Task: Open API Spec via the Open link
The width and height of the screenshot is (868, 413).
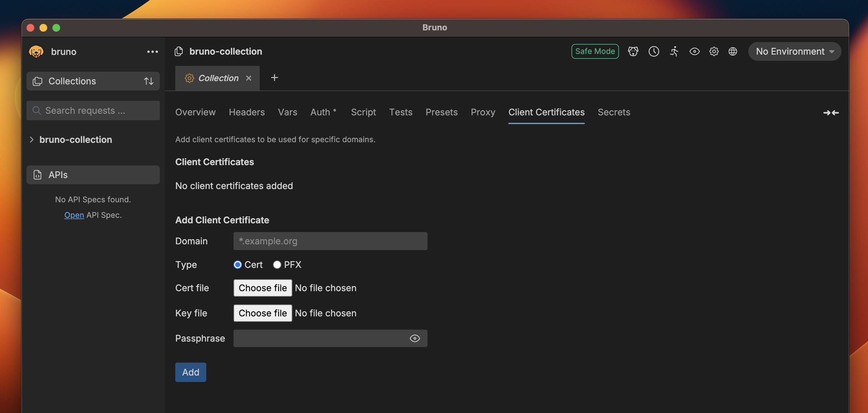Action: [x=74, y=215]
